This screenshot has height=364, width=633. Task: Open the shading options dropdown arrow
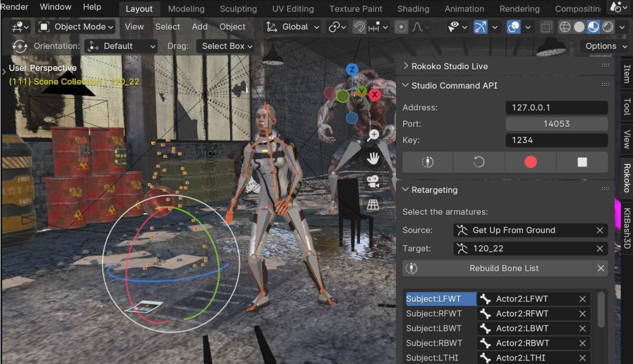pyautogui.click(x=622, y=27)
